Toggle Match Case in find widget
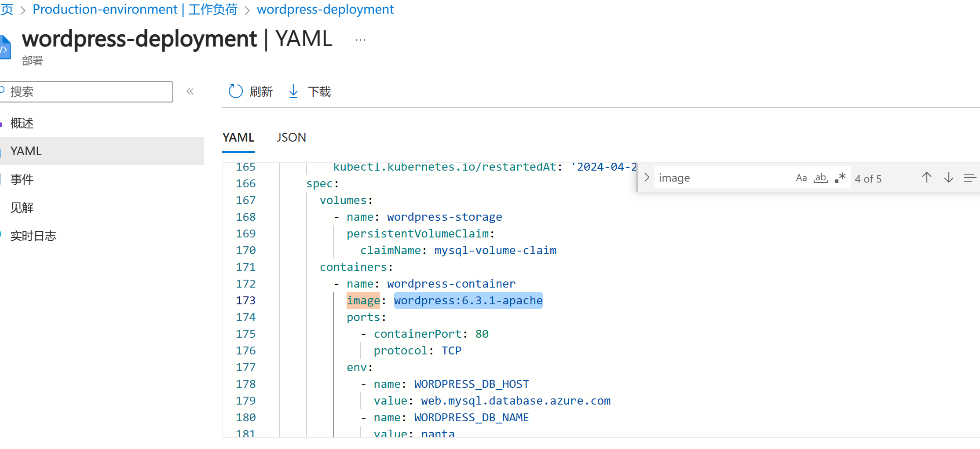The height and width of the screenshot is (449, 980). pos(801,178)
